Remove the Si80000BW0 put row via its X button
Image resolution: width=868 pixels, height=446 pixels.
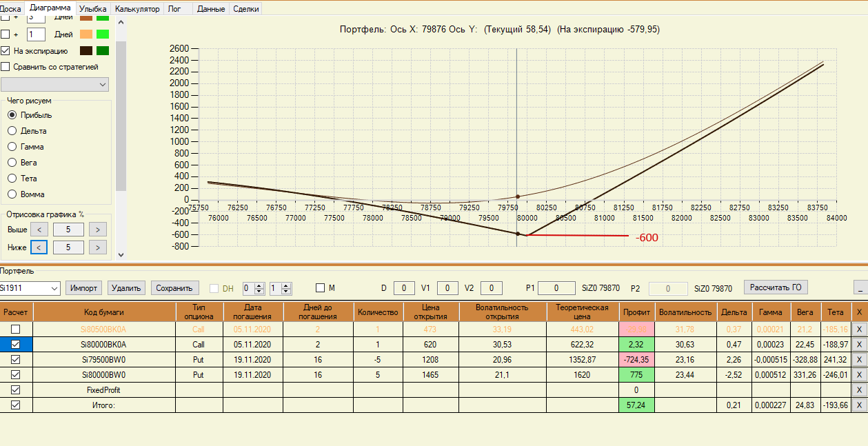pyautogui.click(x=858, y=375)
